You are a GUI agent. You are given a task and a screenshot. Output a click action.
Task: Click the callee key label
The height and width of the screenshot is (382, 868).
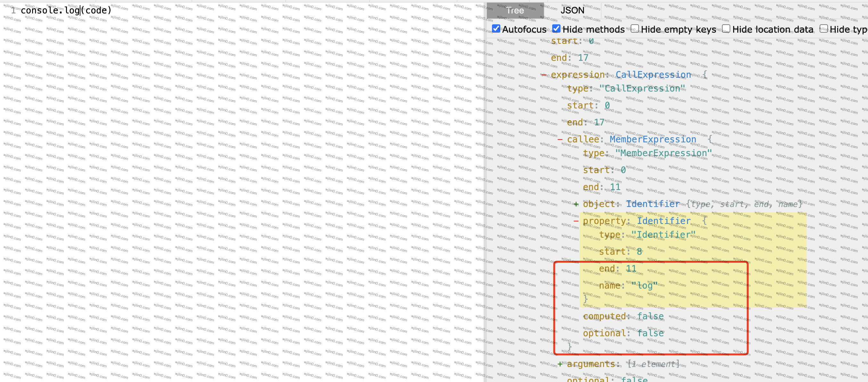pos(583,139)
